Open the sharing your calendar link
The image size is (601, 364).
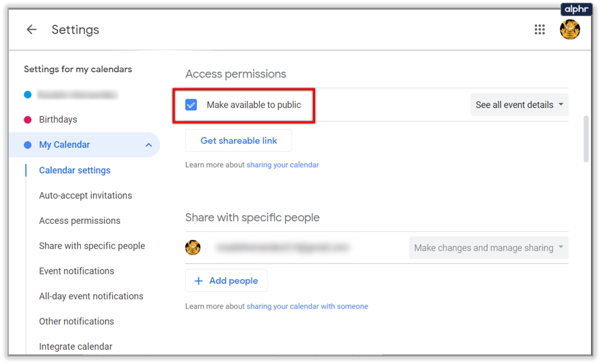pos(283,165)
